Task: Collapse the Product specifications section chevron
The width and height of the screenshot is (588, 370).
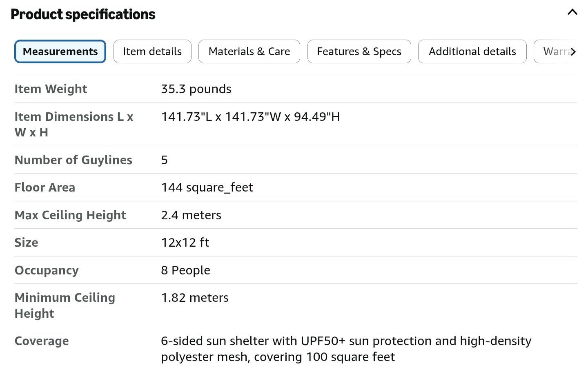Action: click(x=572, y=12)
